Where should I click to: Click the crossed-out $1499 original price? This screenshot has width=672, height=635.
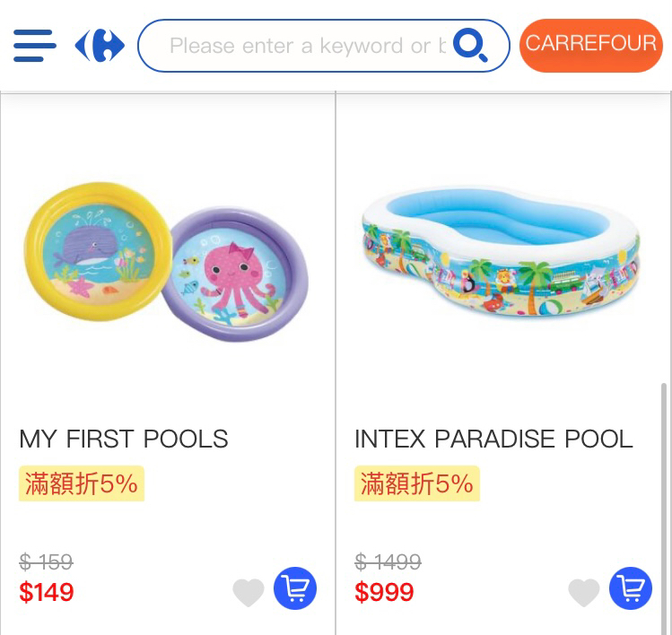[x=388, y=561]
